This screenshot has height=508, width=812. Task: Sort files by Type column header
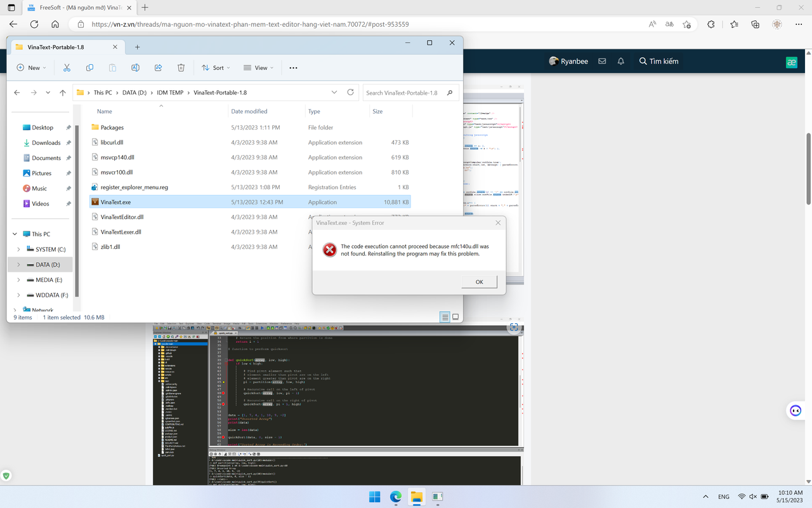tap(314, 111)
